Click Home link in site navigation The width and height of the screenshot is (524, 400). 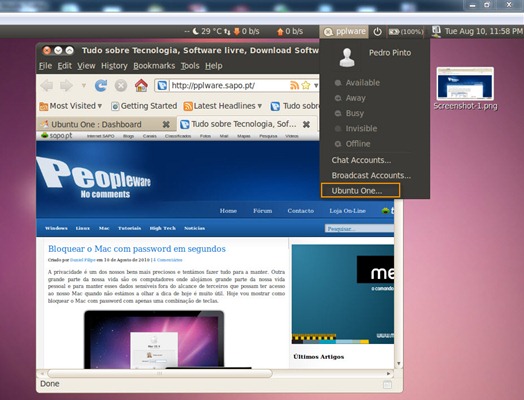pyautogui.click(x=228, y=211)
